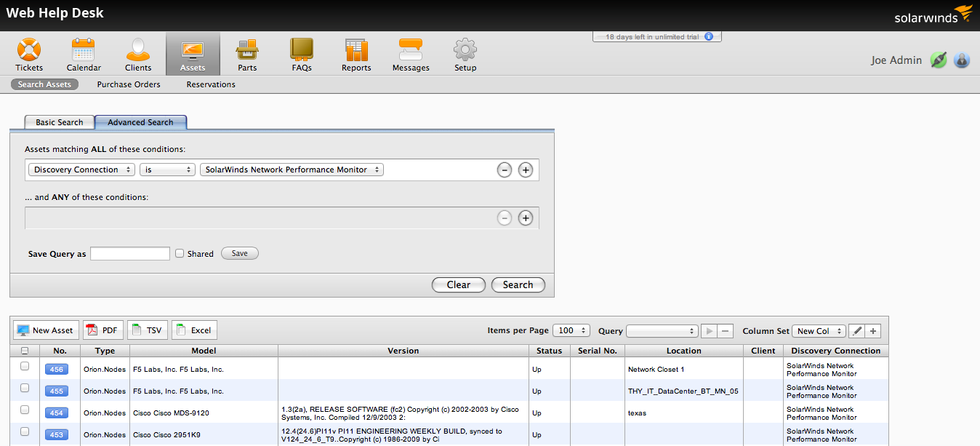Open the Items per Page dropdown
This screenshot has width=980, height=446.
[571, 330]
